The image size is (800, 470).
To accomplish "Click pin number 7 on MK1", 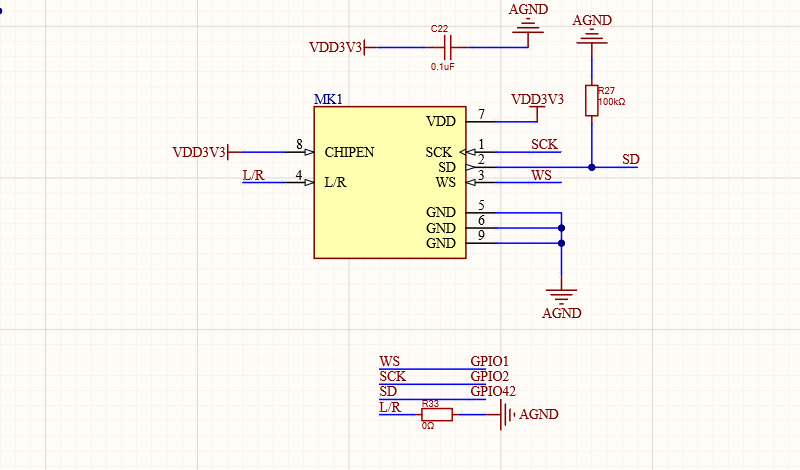I will coord(481,114).
